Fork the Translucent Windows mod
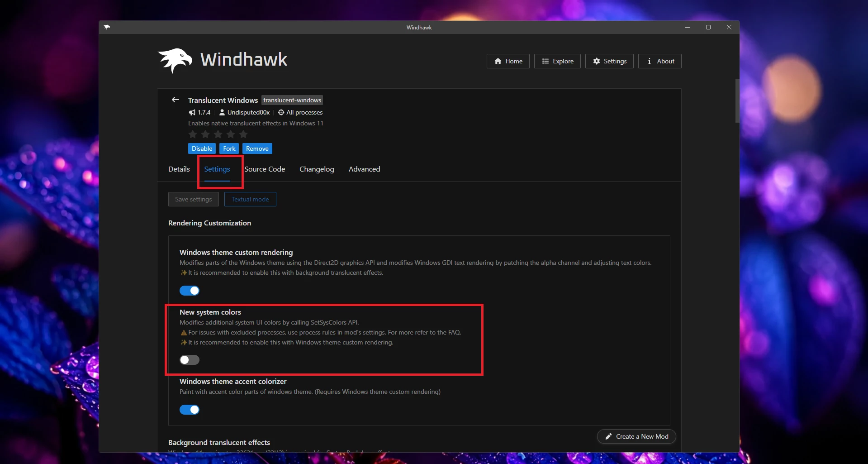 pos(229,148)
